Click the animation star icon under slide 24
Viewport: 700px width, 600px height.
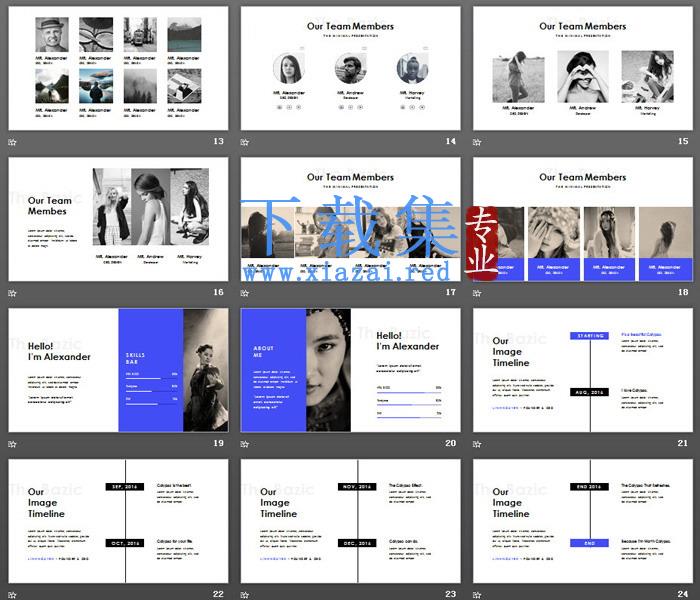coord(477,595)
